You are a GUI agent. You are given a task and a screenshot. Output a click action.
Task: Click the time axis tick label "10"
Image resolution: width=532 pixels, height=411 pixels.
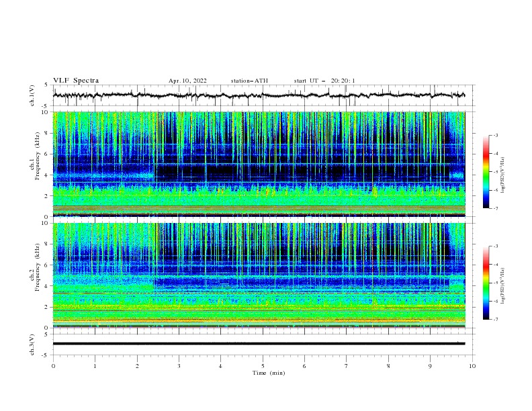472,366
